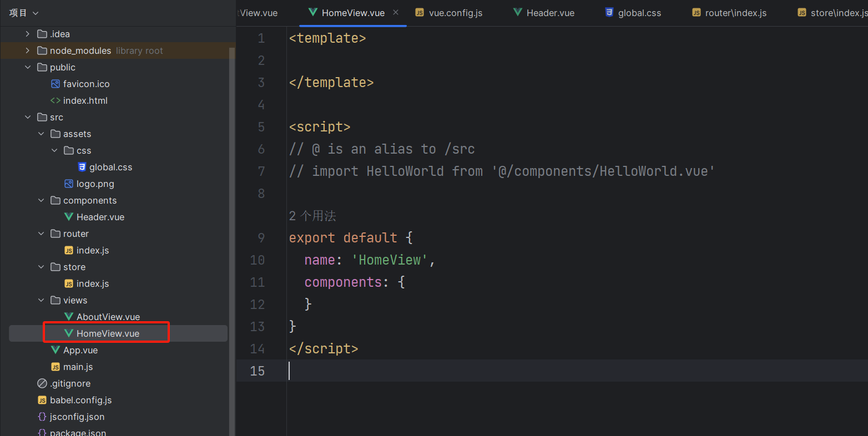Screen dimensions: 868x436
Task: Click the JSON braces icon beside jsconfig.json
Action: tap(42, 417)
